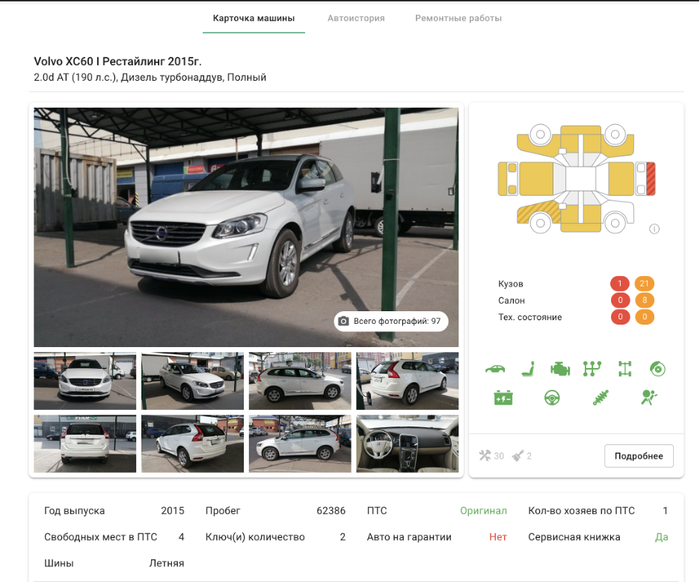Open the Всего фотографий: 97 badge
This screenshot has height=582, width=700.
[391, 321]
